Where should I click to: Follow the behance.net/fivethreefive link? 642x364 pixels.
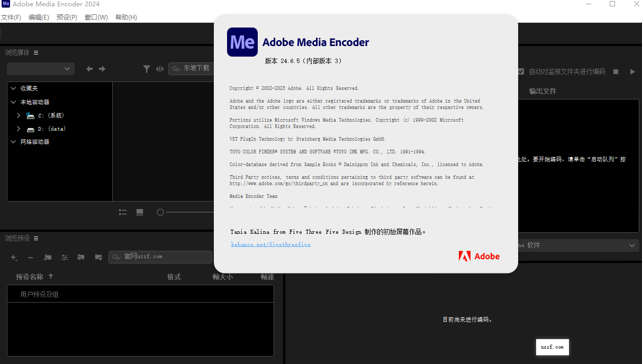point(270,244)
